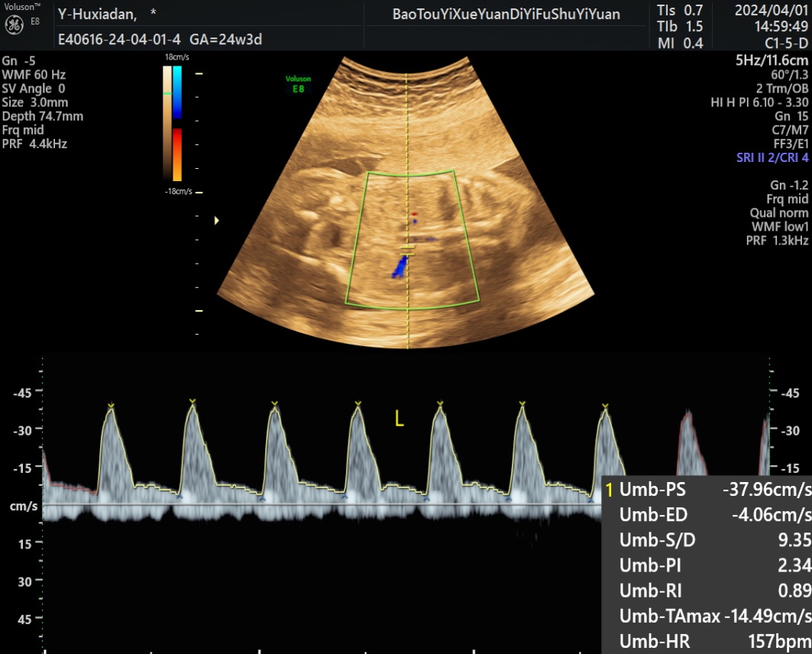Click the yellow measurement number 1 marker
812x654 pixels.
tap(609, 490)
